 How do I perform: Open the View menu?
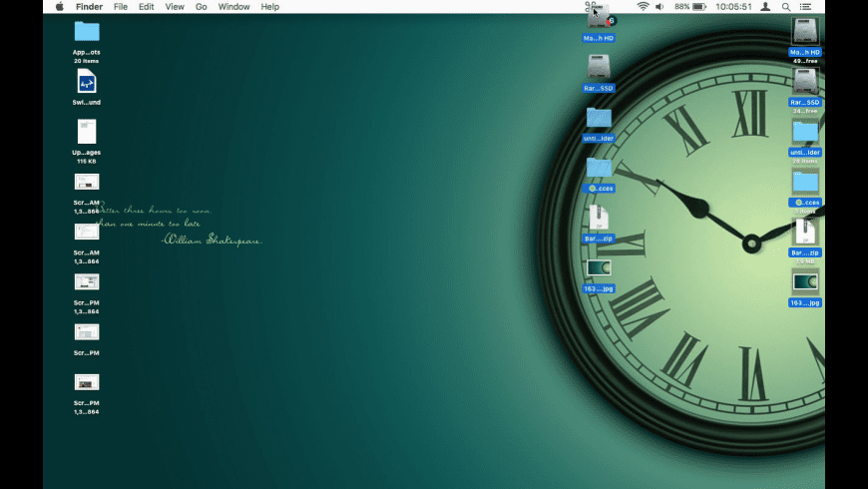tap(175, 7)
